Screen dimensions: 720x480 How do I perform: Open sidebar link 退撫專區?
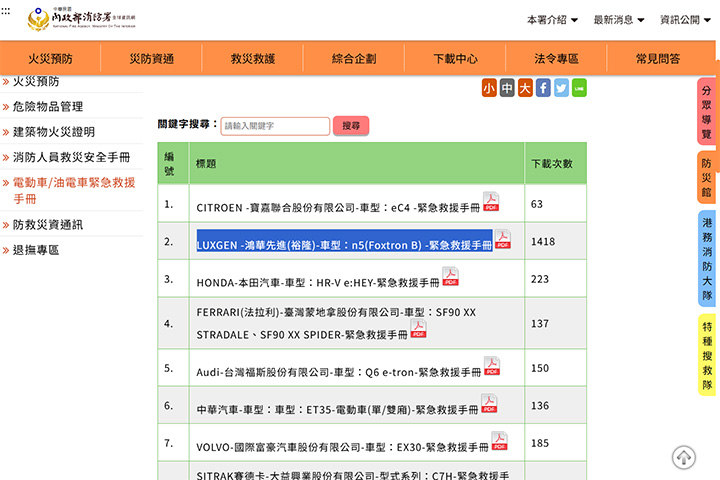36,250
